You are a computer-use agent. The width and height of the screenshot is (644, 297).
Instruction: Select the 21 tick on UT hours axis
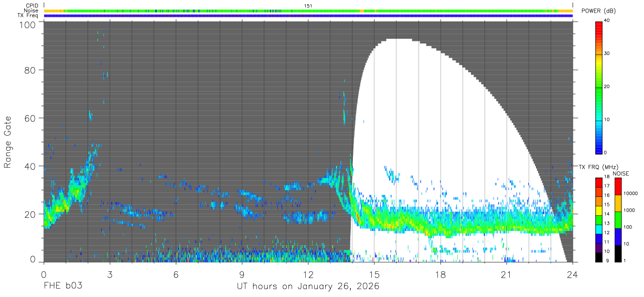point(507,274)
